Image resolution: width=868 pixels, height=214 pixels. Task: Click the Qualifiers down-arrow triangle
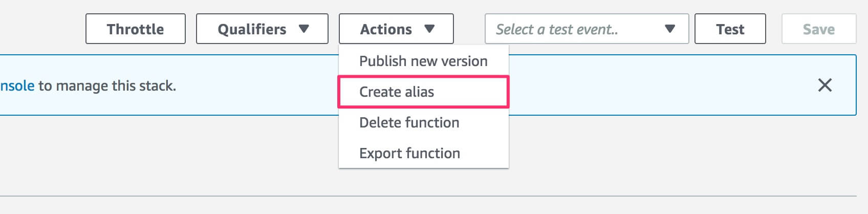[304, 29]
